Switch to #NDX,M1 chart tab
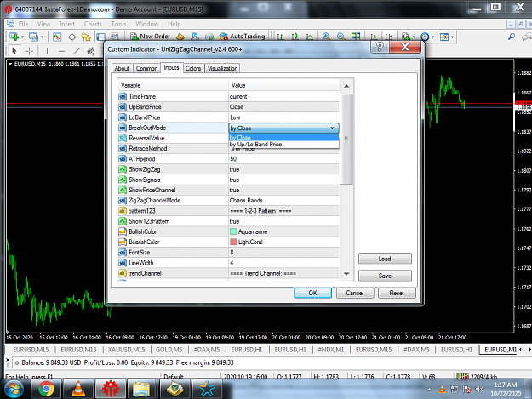The width and height of the screenshot is (532, 399). click(331, 350)
